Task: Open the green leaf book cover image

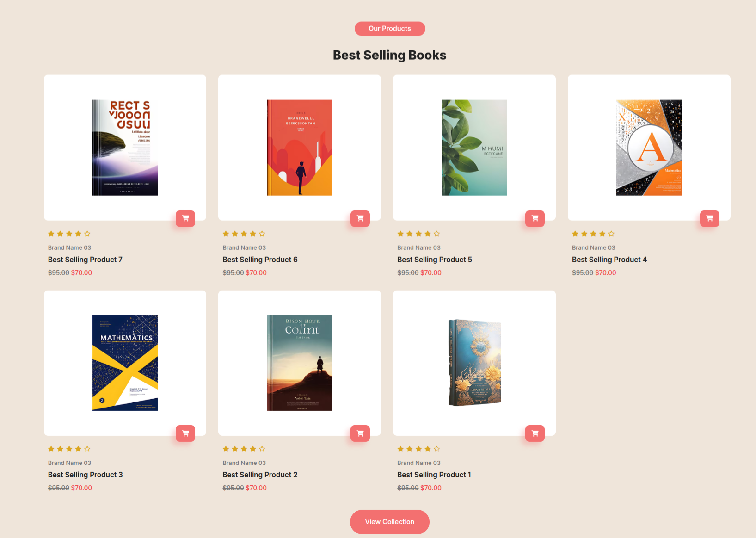Action: click(x=474, y=148)
